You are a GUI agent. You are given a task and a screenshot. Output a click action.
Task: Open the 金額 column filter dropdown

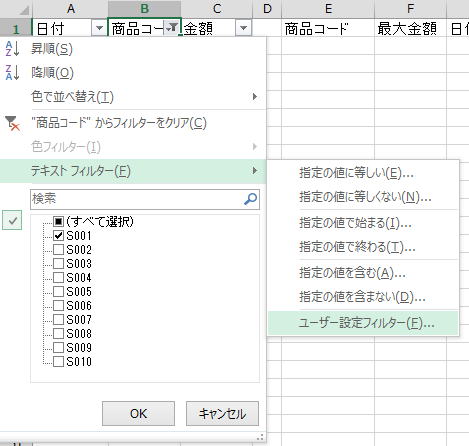[243, 28]
